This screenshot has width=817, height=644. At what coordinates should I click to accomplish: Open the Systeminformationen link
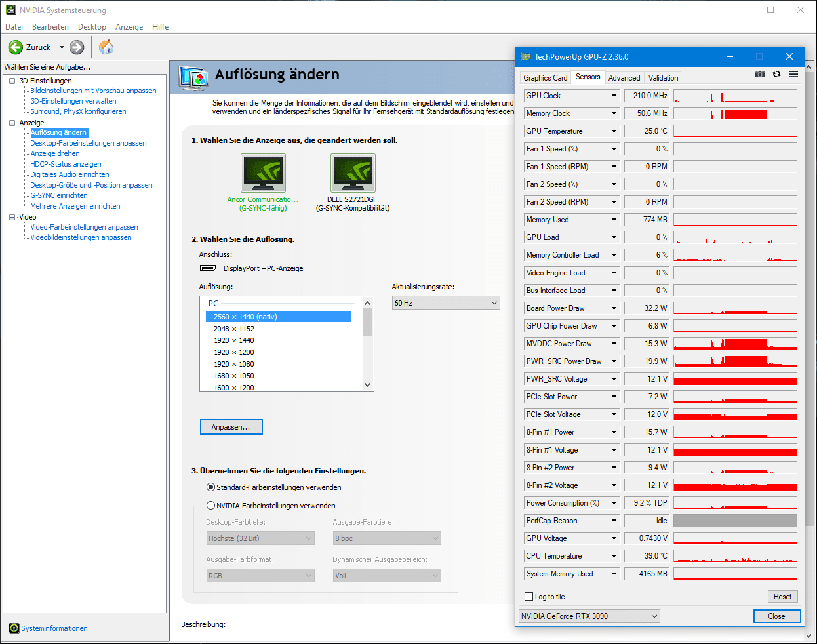point(54,628)
